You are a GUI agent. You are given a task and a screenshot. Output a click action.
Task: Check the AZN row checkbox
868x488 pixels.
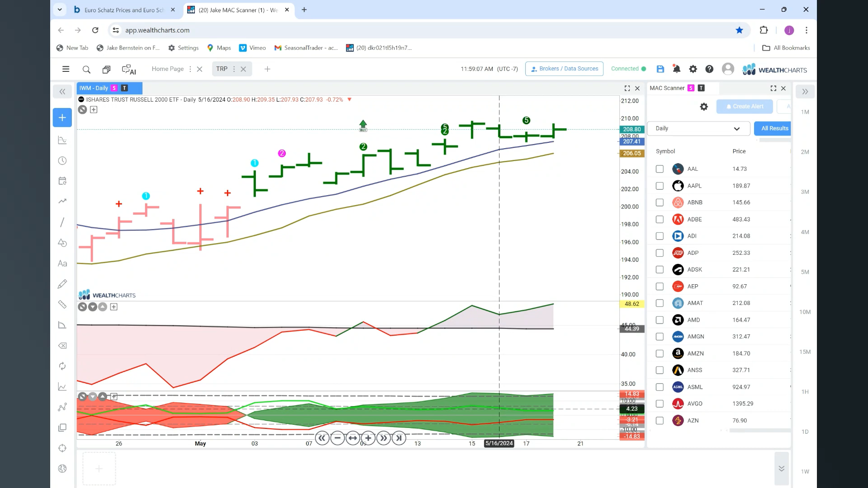(x=660, y=421)
